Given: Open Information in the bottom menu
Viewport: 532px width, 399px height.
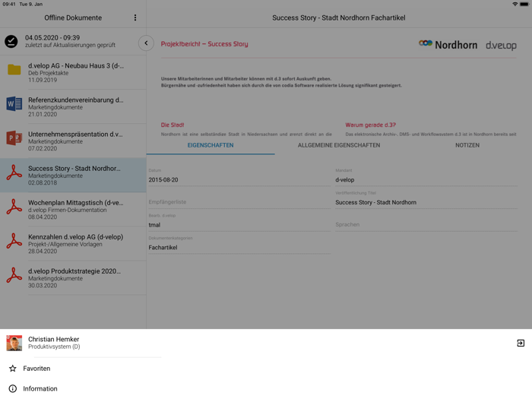Looking at the screenshot, I should coord(40,388).
